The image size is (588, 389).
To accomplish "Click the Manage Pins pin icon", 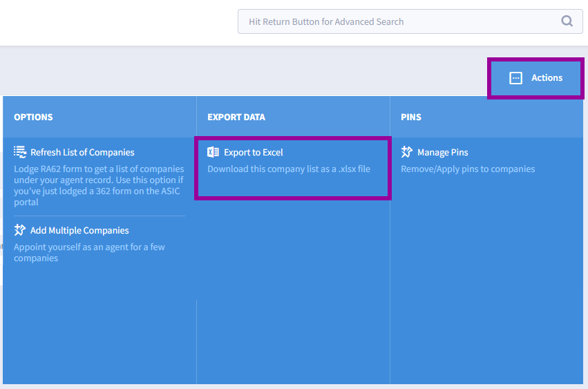I will coord(407,152).
